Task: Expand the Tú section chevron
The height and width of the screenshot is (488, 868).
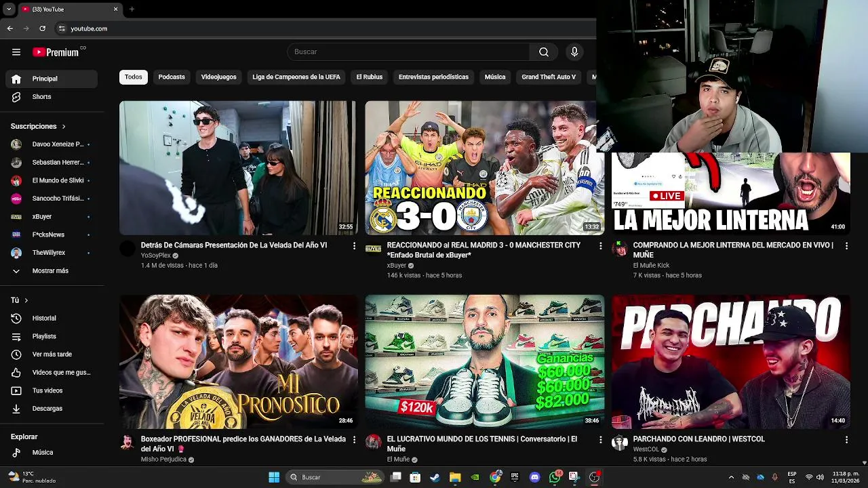Action: point(26,300)
